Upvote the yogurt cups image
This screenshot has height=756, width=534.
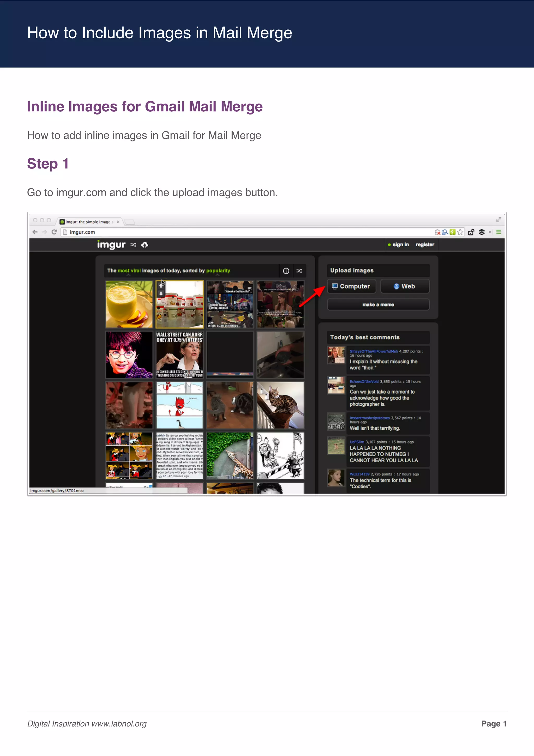click(x=161, y=286)
